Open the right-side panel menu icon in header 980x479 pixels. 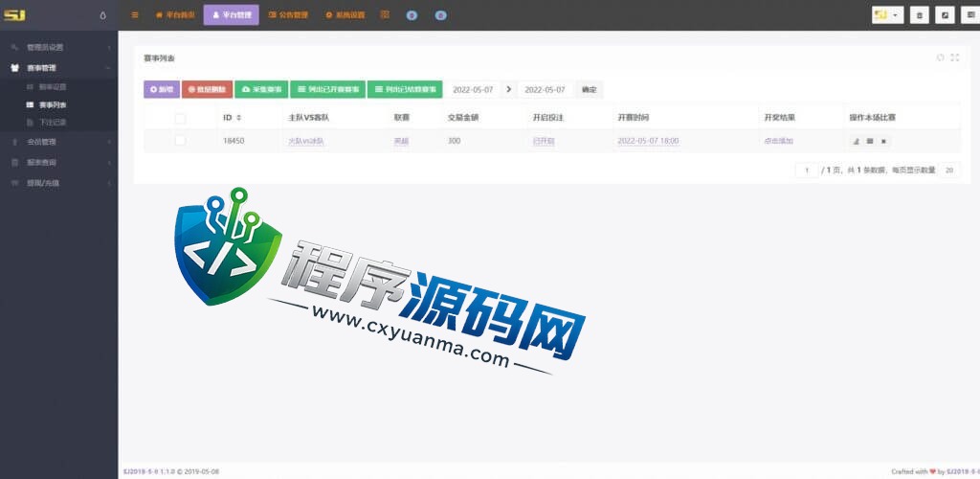click(x=970, y=15)
